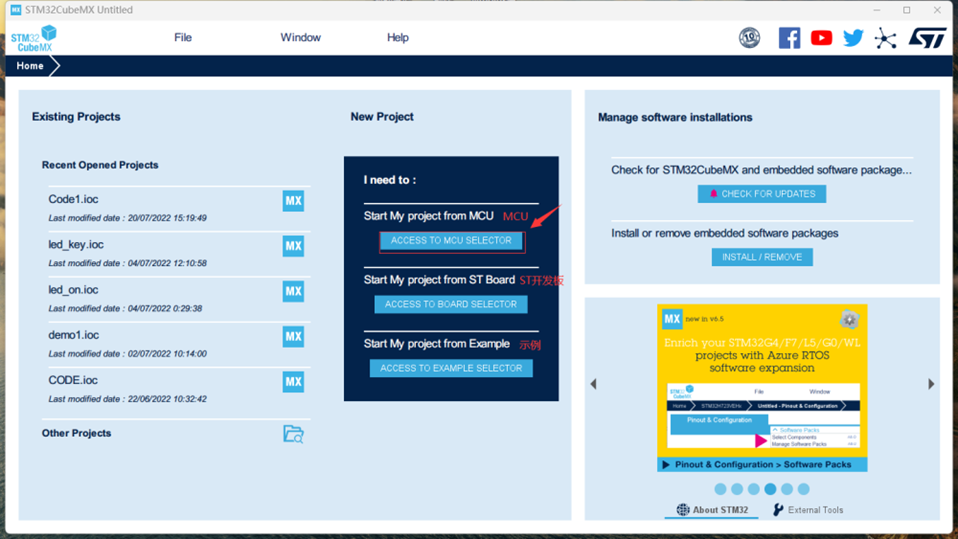958x539 pixels.
Task: Open the File menu
Action: 183,37
